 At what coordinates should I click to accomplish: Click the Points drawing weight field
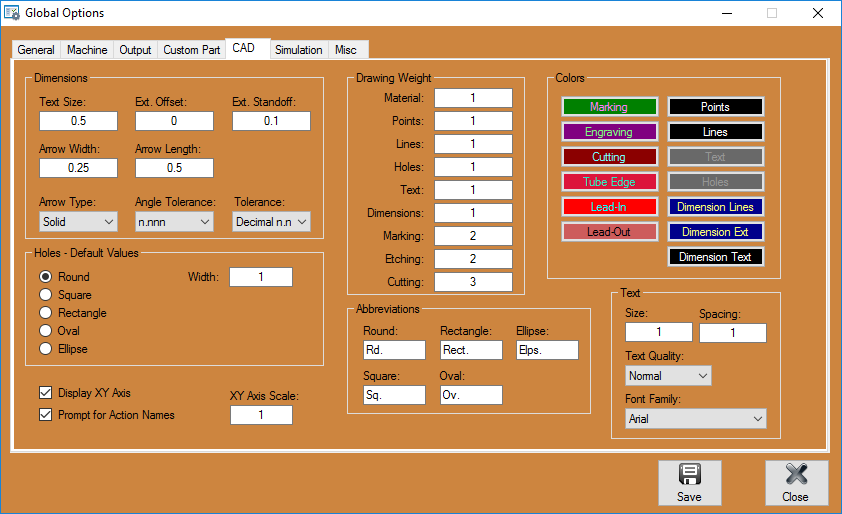click(x=473, y=121)
